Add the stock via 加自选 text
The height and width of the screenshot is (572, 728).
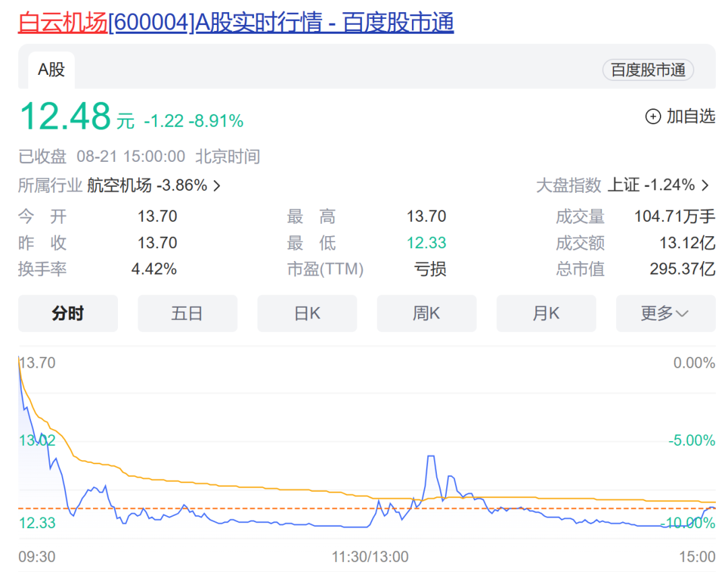click(691, 116)
